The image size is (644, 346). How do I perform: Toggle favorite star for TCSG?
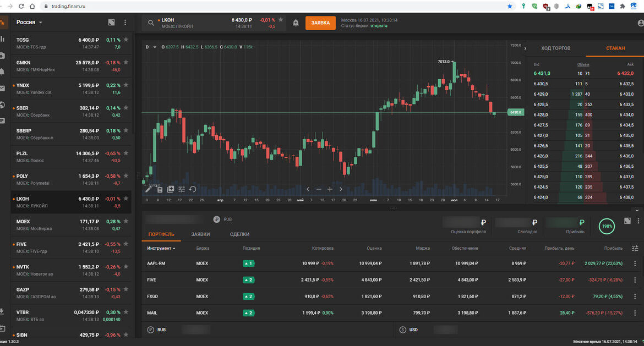click(126, 40)
